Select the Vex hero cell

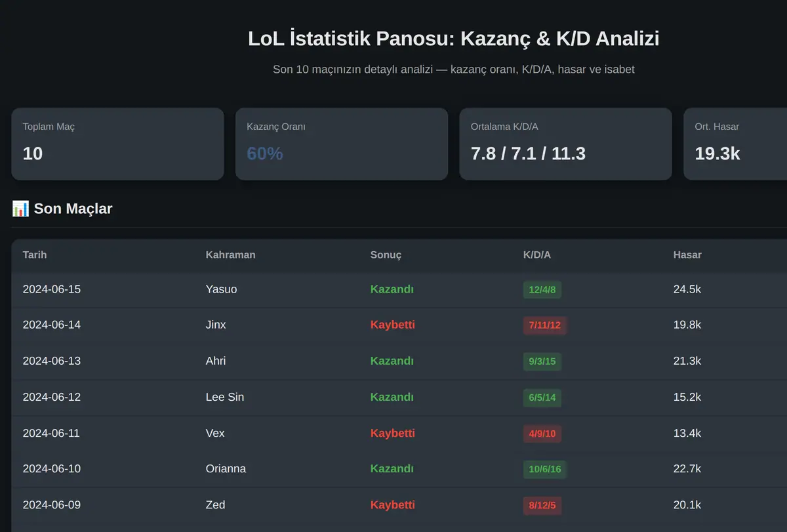(215, 433)
